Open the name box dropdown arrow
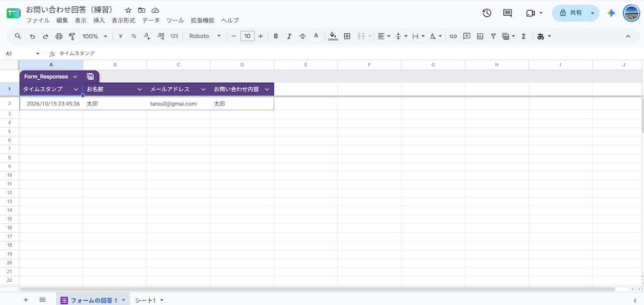Viewport: 644px width, 305px height. (37, 53)
